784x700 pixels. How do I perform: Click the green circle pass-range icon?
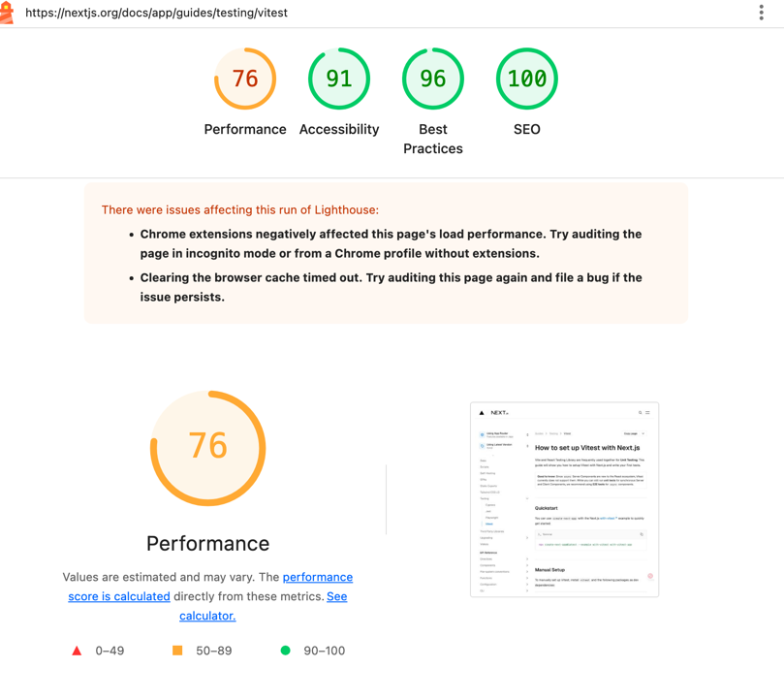point(285,651)
